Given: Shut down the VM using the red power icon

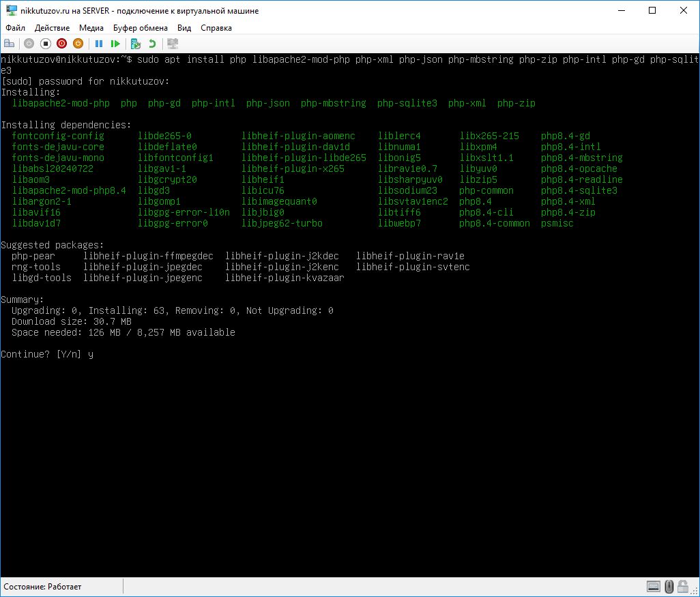Looking at the screenshot, I should (x=62, y=44).
